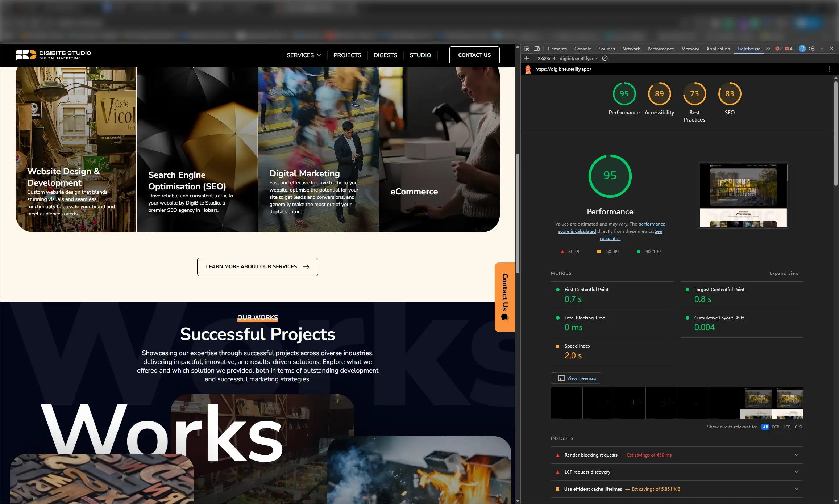Show more DevTools tabs via double chevron
This screenshot has width=839, height=504.
click(x=768, y=49)
